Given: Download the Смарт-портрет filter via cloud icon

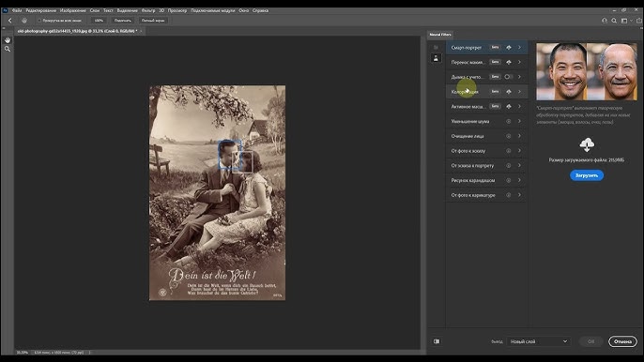Looking at the screenshot, I should (509, 48).
